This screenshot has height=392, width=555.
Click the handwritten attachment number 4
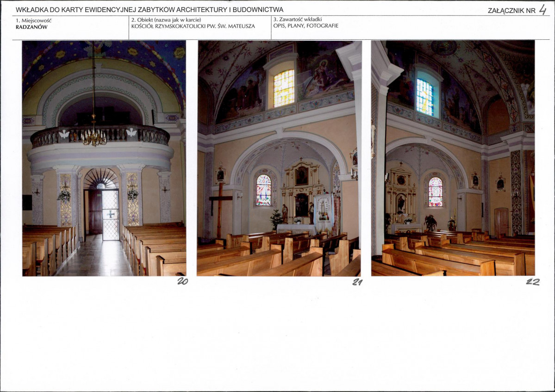click(543, 10)
